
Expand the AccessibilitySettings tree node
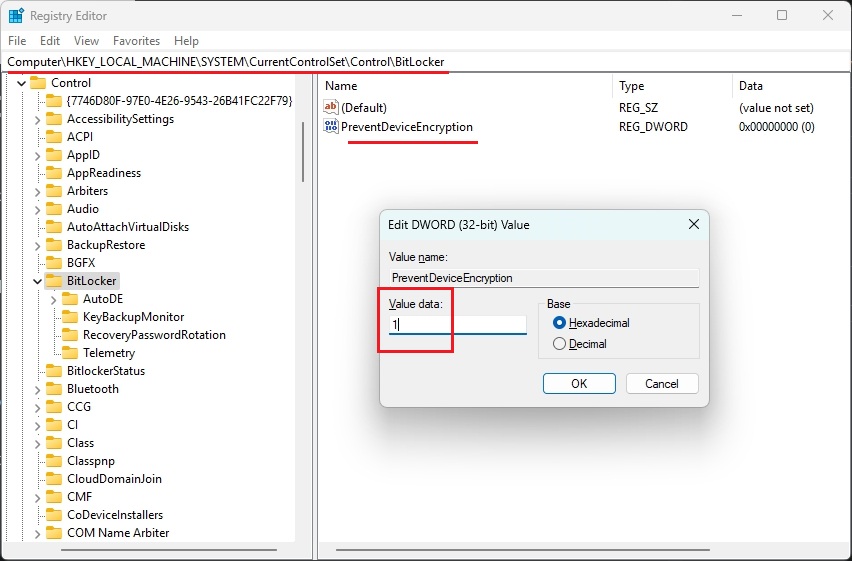click(37, 119)
